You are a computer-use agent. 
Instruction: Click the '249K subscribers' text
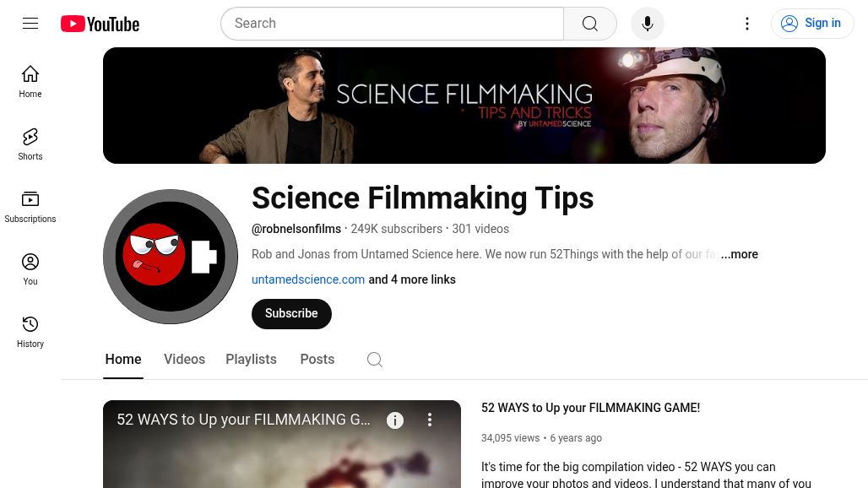click(x=396, y=229)
